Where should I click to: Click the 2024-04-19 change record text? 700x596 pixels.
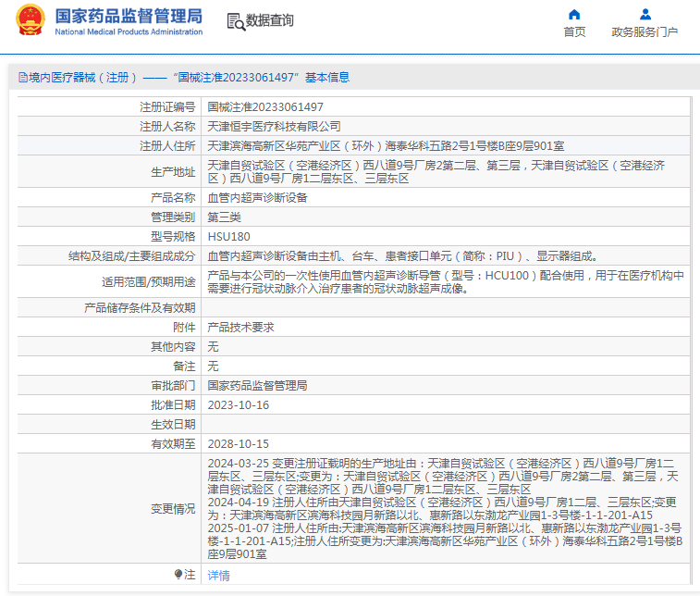[x=442, y=509]
